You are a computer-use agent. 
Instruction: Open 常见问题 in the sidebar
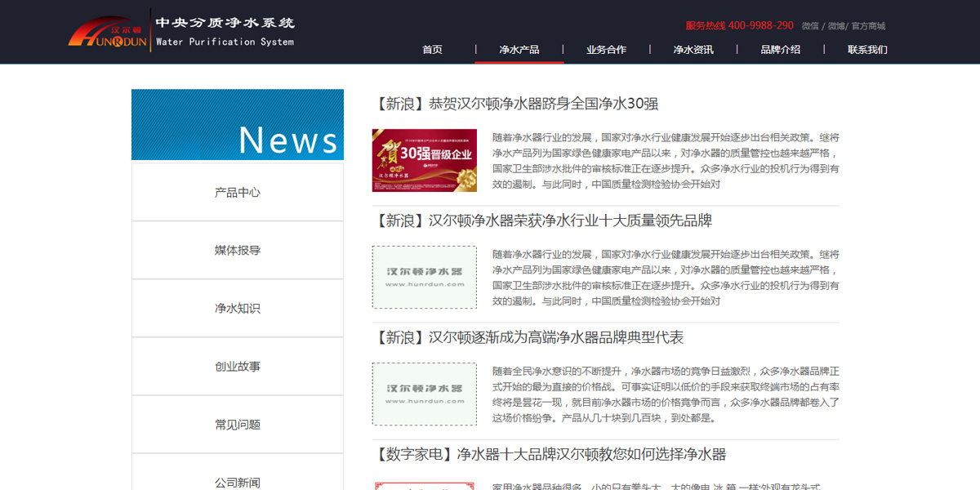pyautogui.click(x=238, y=425)
